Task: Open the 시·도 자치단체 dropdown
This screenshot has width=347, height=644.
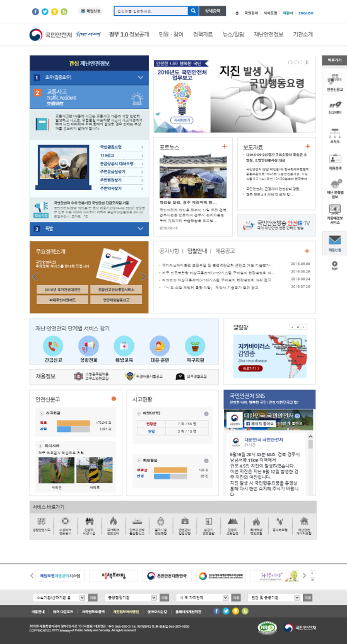Action: (x=203, y=597)
